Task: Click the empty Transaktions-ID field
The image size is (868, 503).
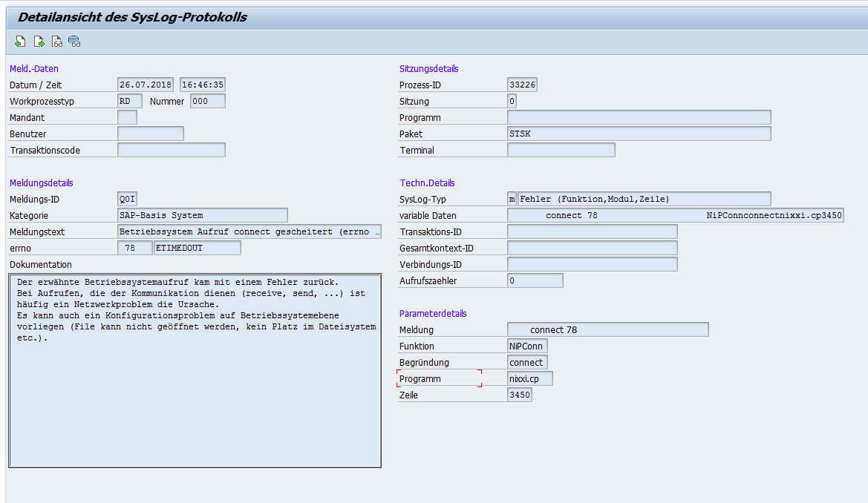Action: coord(593,232)
